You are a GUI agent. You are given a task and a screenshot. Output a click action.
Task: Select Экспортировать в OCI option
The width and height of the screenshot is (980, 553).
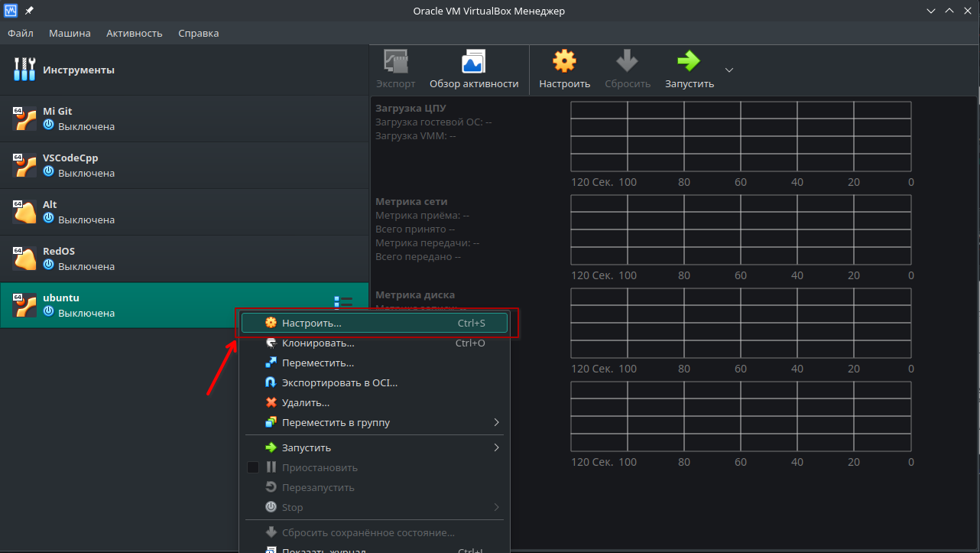[339, 383]
